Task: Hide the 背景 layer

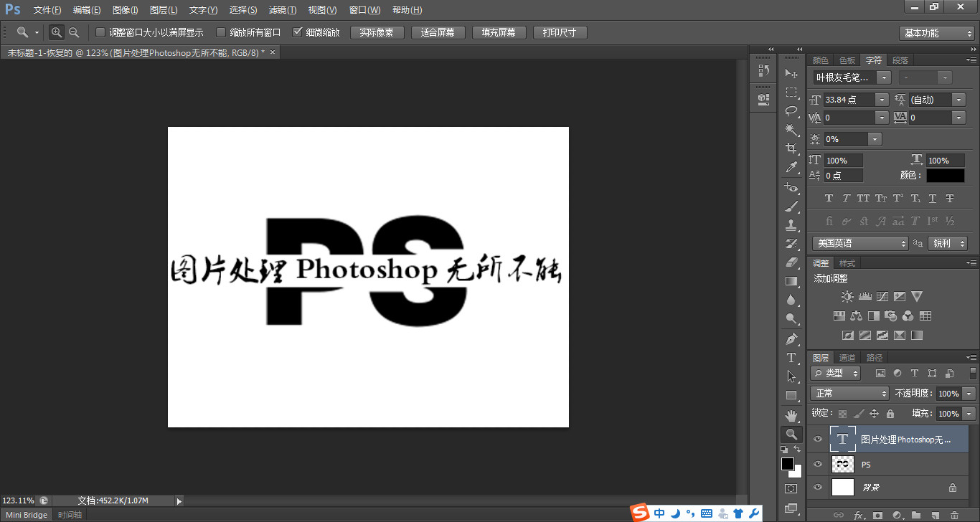Action: click(x=818, y=488)
